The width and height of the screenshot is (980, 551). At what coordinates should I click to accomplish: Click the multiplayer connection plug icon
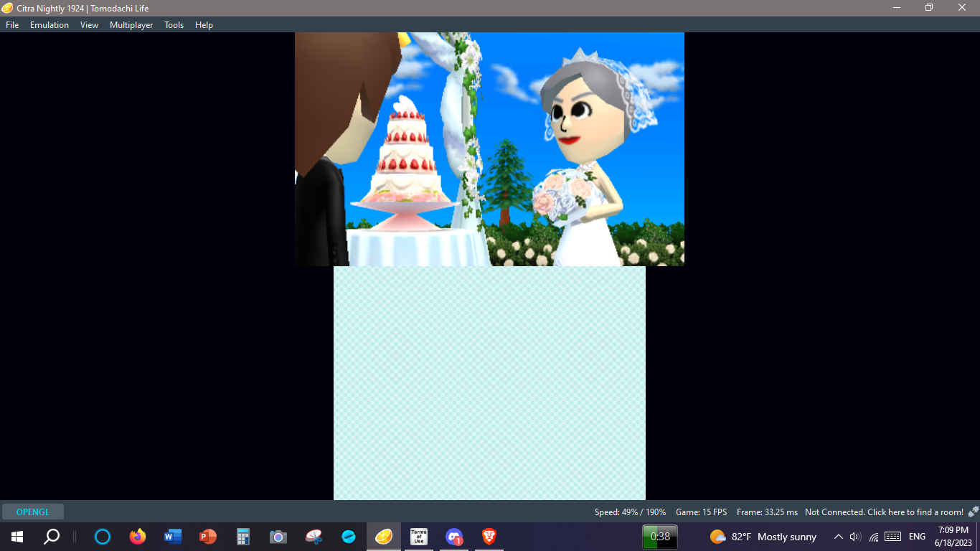(x=973, y=512)
